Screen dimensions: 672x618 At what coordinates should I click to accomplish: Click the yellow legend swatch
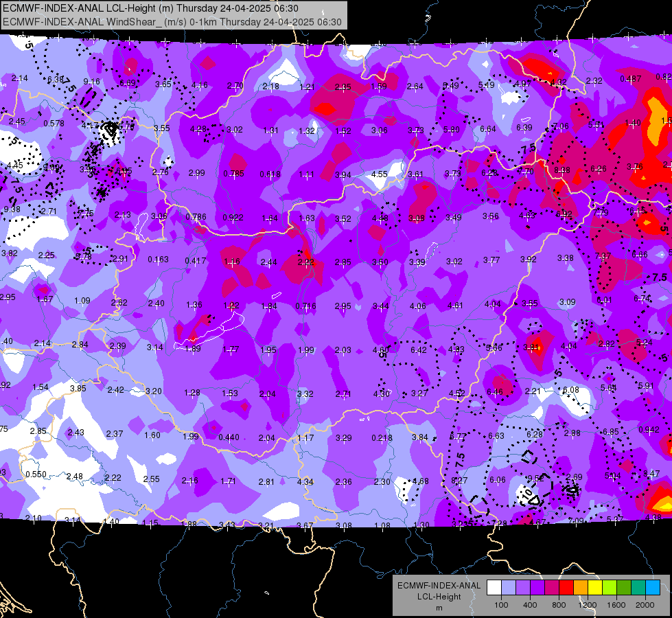point(595,588)
